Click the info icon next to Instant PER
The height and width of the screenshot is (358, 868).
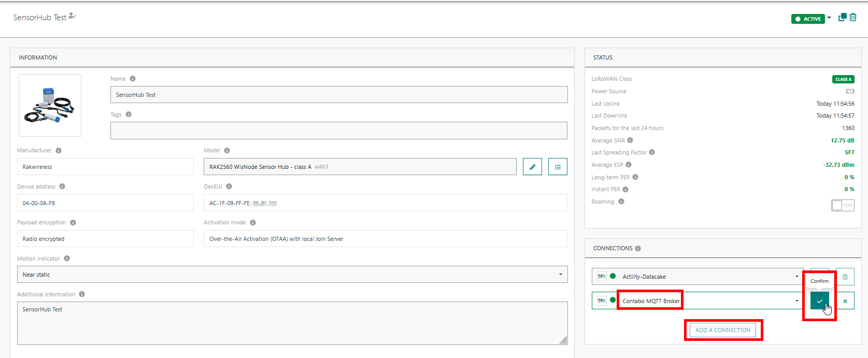[625, 189]
